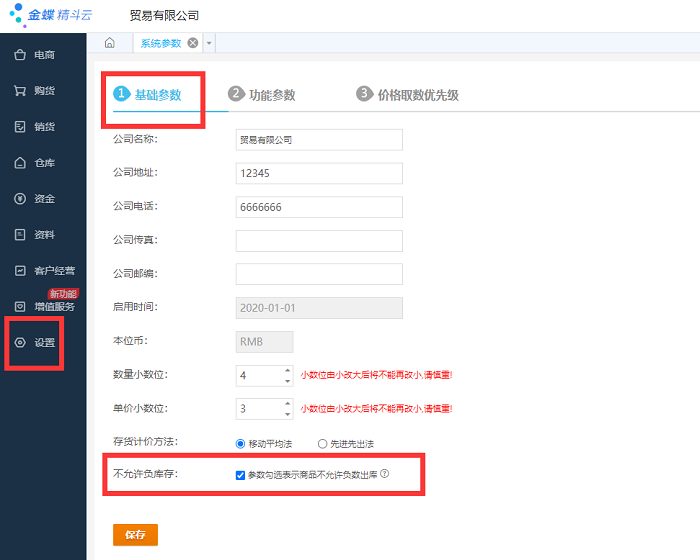Switch to 功能参数 tab
The height and width of the screenshot is (560, 700).
262,95
